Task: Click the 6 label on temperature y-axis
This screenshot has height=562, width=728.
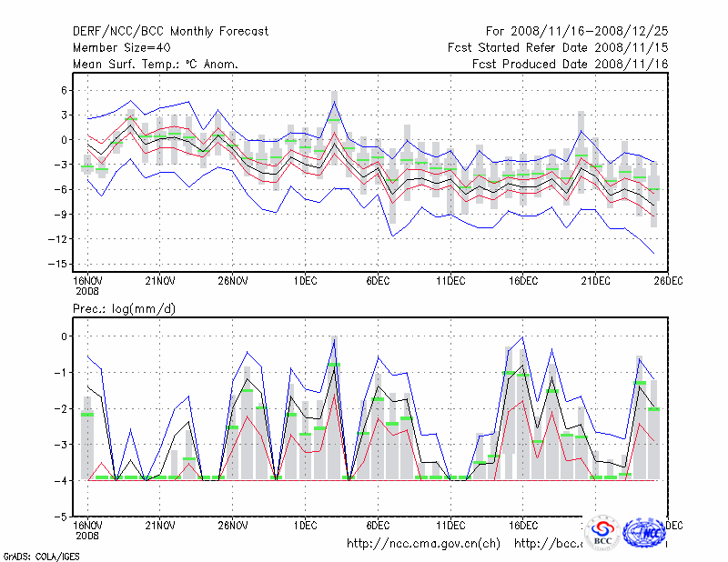Action: [62, 90]
